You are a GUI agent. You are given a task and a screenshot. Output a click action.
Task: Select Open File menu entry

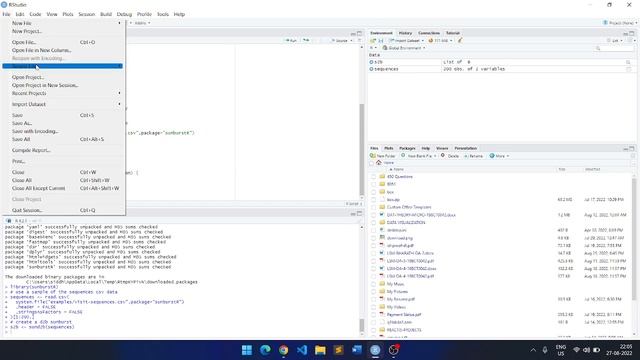pyautogui.click(x=24, y=42)
